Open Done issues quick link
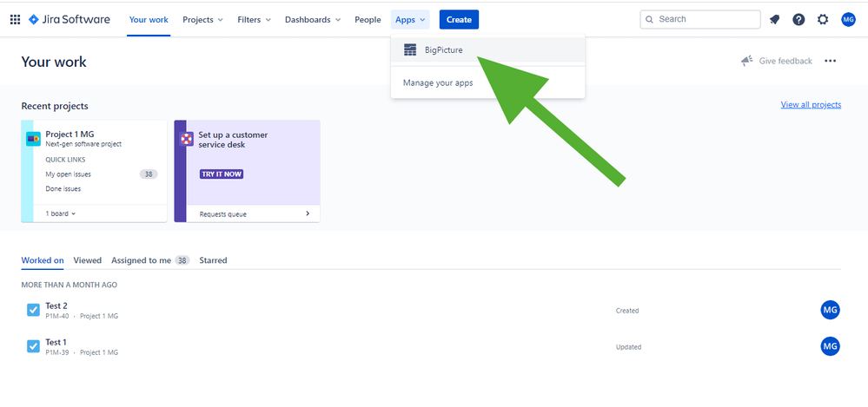 (x=63, y=188)
